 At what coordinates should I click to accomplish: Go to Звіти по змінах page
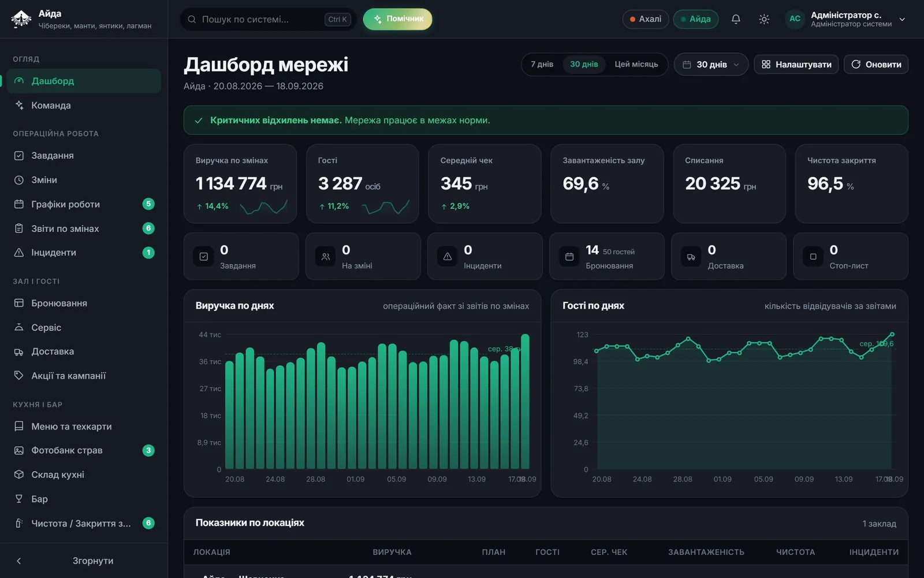[84, 228]
